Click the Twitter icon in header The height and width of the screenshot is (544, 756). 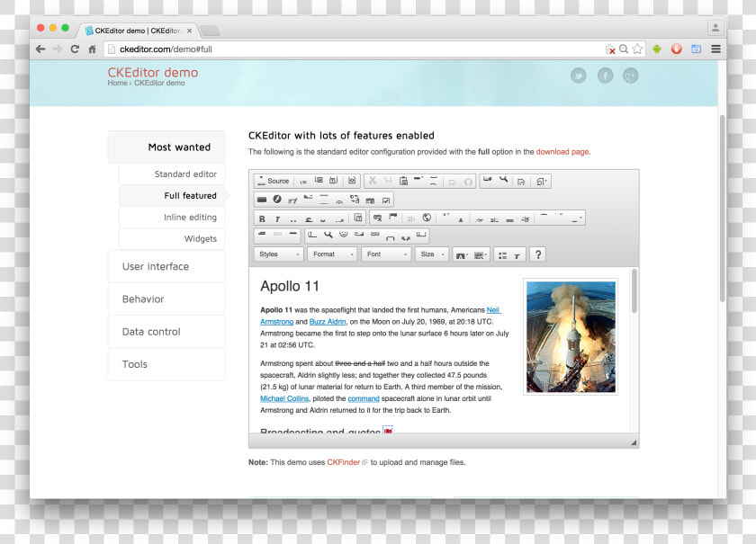click(579, 76)
